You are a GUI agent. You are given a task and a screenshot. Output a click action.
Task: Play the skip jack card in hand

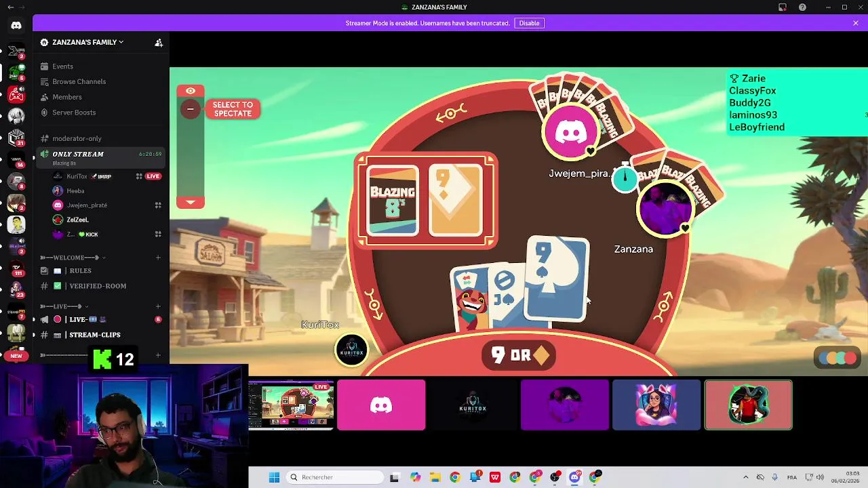[x=506, y=296]
